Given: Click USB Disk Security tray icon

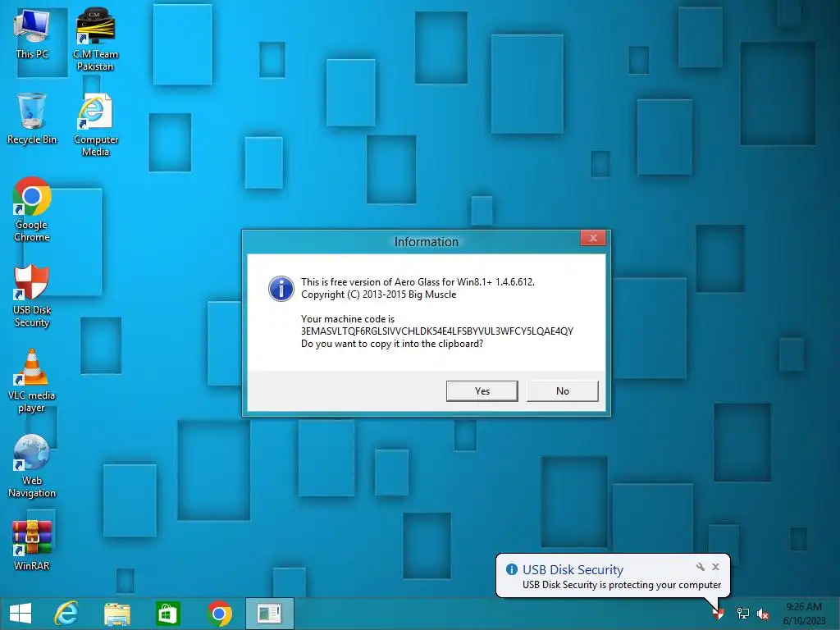Looking at the screenshot, I should [719, 614].
